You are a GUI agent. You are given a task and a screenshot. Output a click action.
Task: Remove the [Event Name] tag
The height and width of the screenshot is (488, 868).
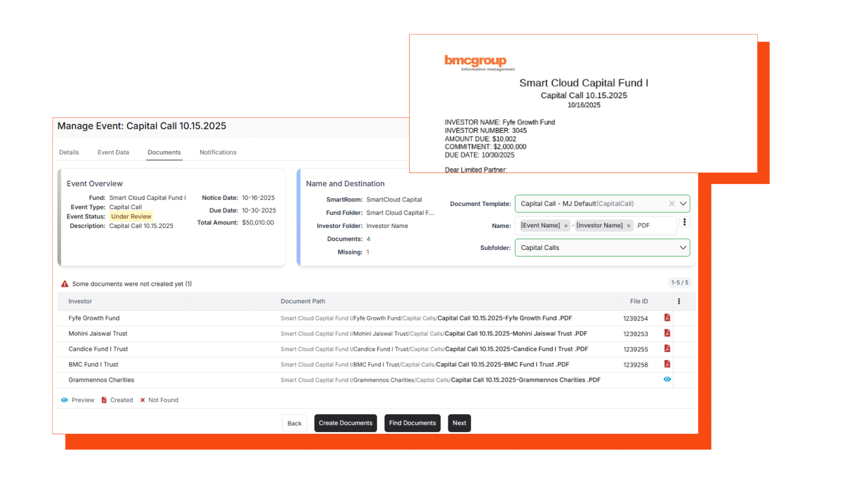coord(566,226)
